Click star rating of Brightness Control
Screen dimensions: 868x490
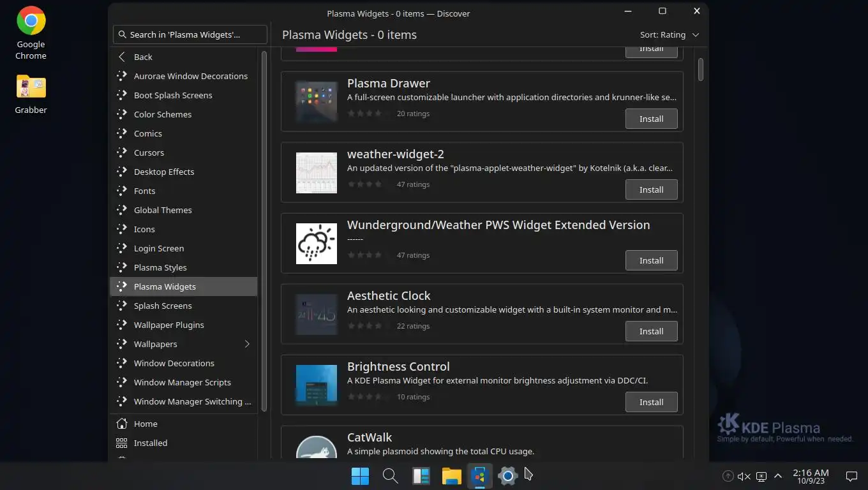pyautogui.click(x=369, y=397)
